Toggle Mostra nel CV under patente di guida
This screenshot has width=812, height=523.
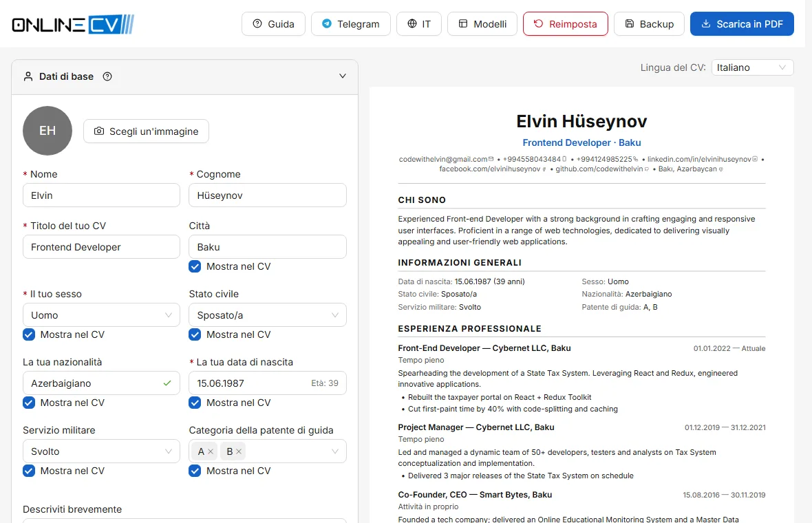tap(195, 471)
